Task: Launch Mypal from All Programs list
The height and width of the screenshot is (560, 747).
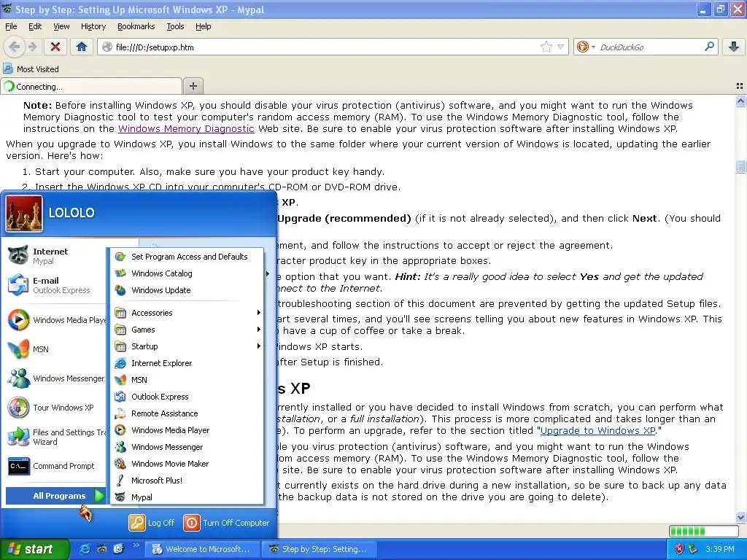Action: (x=187, y=497)
